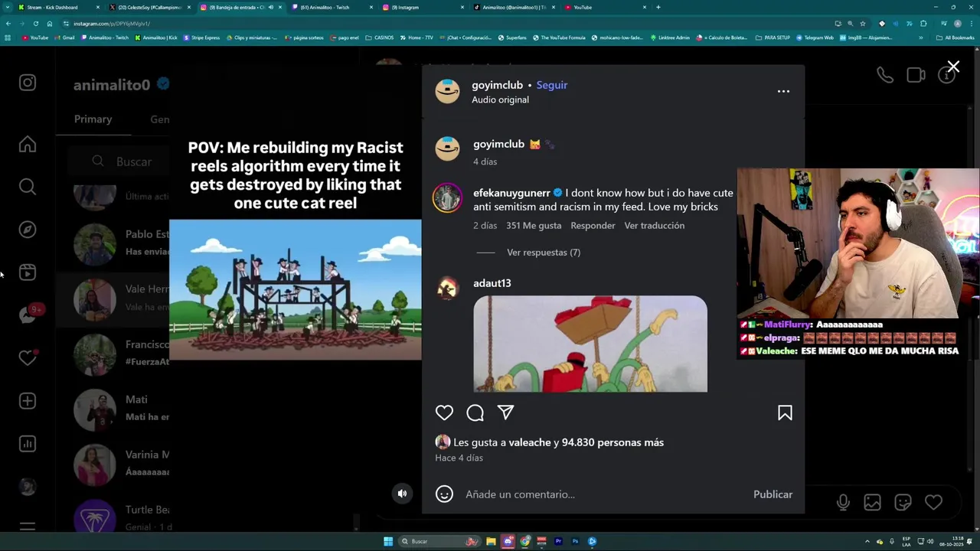Start a video call camera icon
Image resolution: width=980 pixels, height=551 pixels.
pos(916,75)
